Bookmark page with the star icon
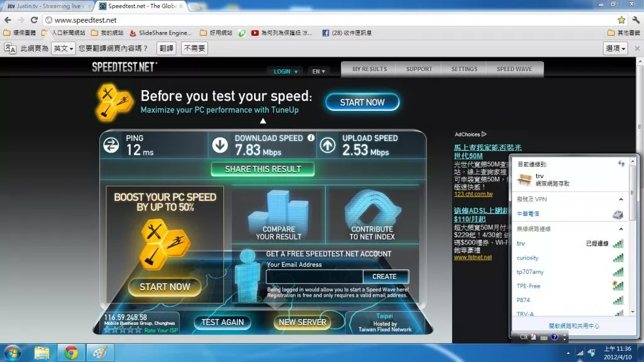 click(621, 20)
